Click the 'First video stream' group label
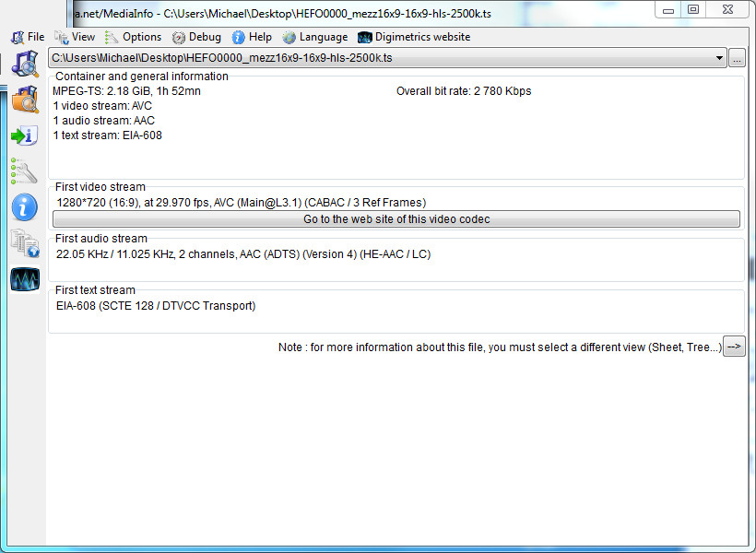Viewport: 756px width, 553px height. click(x=100, y=187)
